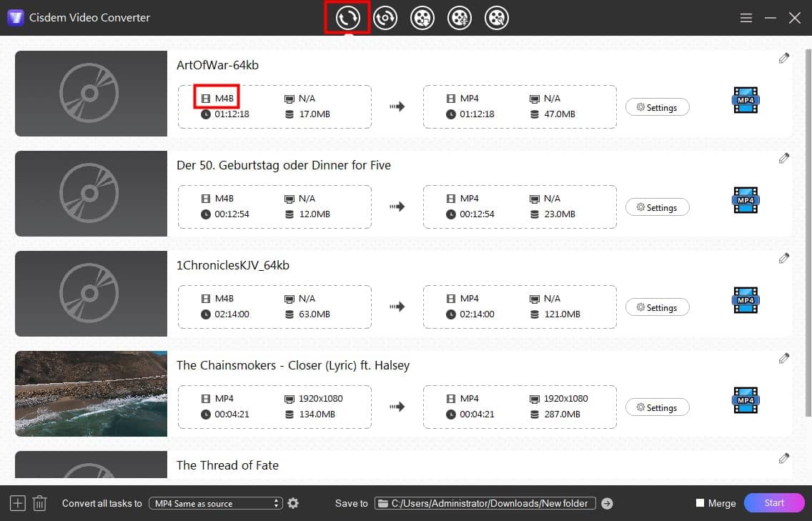The width and height of the screenshot is (812, 521).
Task: Click the conversion arrow in ArtOfWar-64kb row
Action: [397, 106]
